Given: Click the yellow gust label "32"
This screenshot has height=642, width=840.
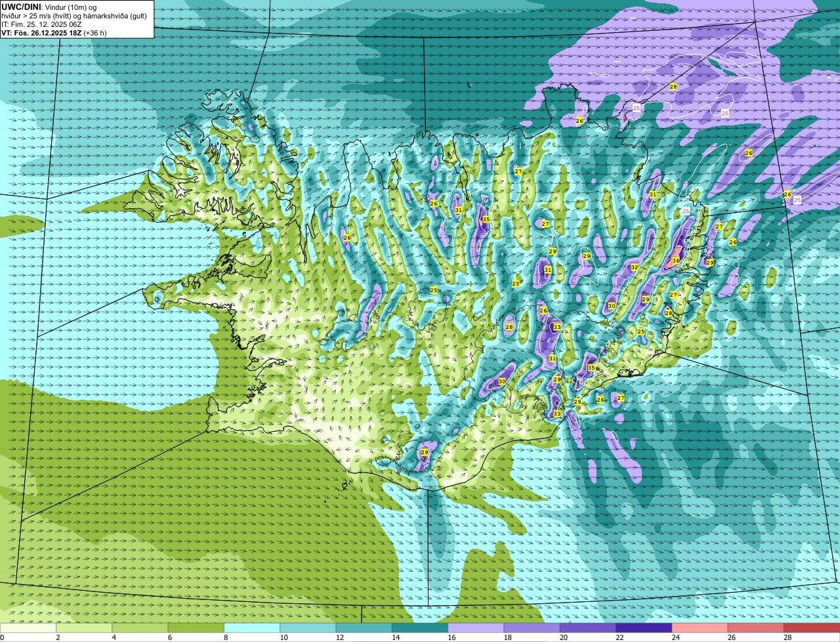Looking at the screenshot, I should 634,267.
